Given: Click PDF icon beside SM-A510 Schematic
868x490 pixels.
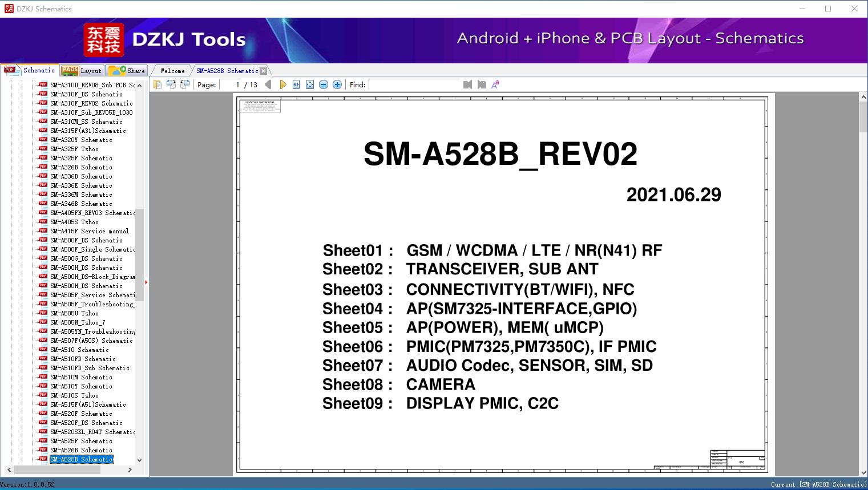Looking at the screenshot, I should coord(43,350).
